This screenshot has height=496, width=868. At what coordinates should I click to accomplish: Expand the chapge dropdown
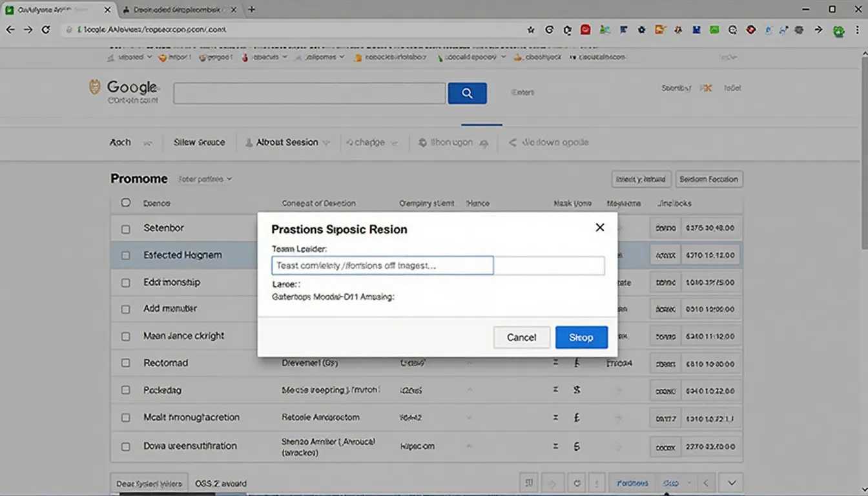pyautogui.click(x=372, y=143)
